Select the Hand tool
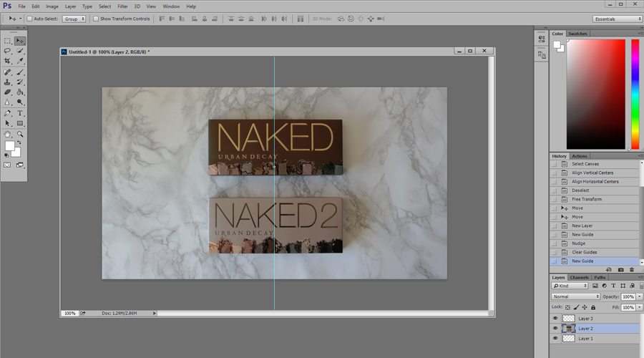The width and height of the screenshot is (644, 358). 8,134
